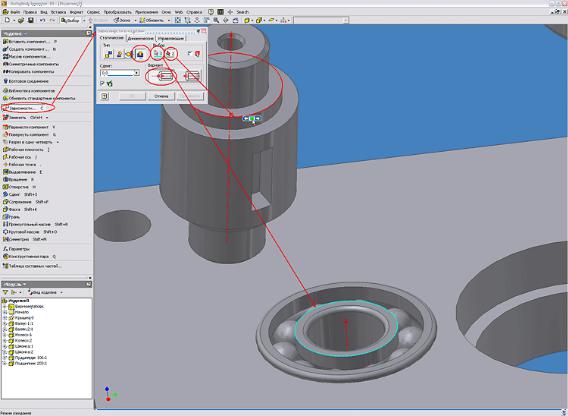This screenshot has width=568, height=416.
Task: Click Отверстие tool in panel
Action: [19, 187]
